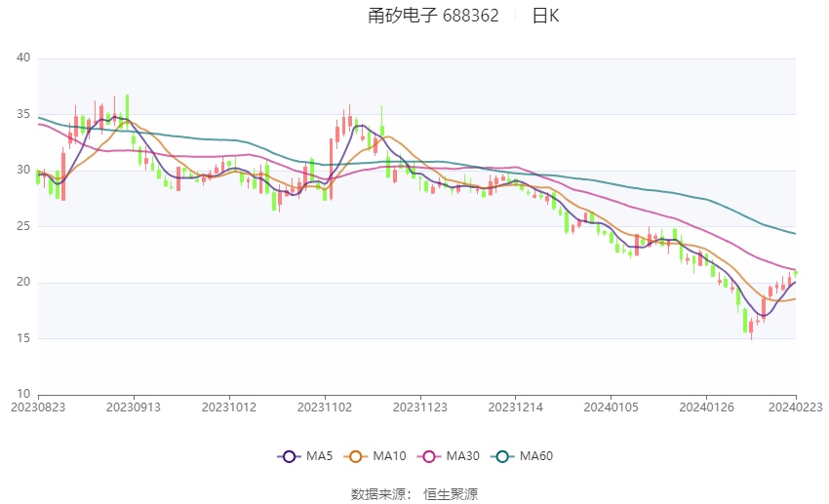Screen dimensions: 829x504
Task: Click the x-axis date 20240105
Action: pyautogui.click(x=612, y=407)
